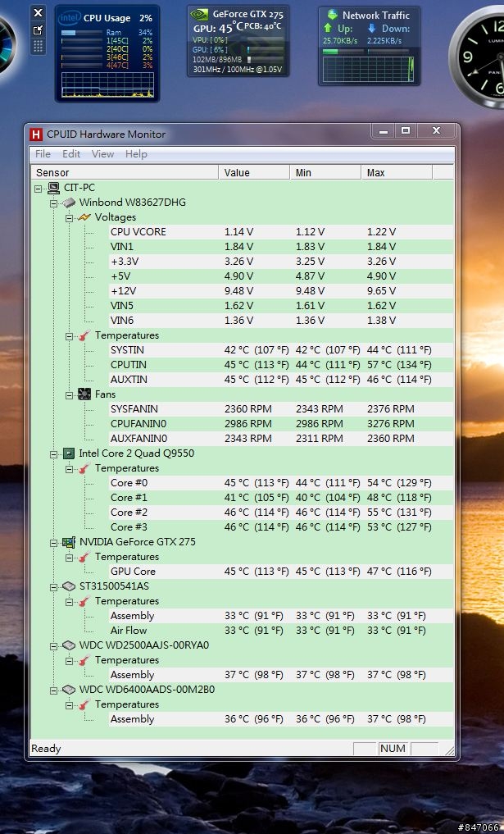
Task: Click the gadget drag grip dots icon
Action: 38,46
